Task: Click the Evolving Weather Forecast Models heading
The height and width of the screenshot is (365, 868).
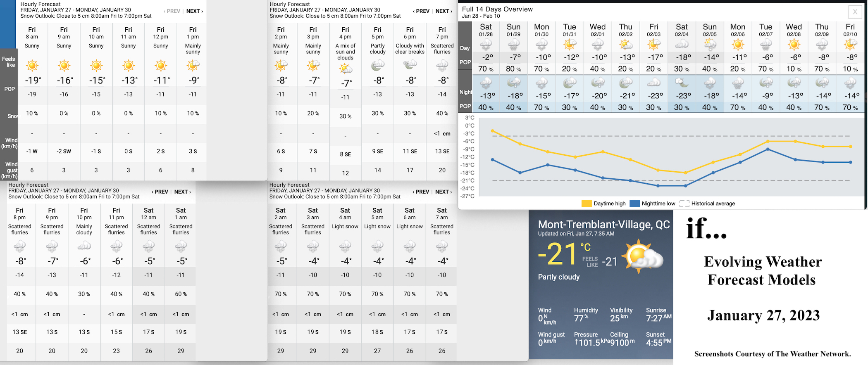Action: [x=762, y=271]
